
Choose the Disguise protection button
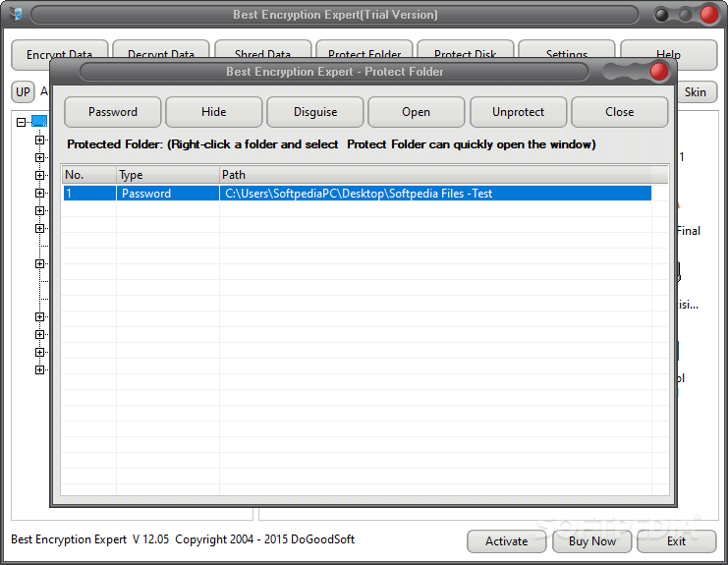pyautogui.click(x=315, y=112)
